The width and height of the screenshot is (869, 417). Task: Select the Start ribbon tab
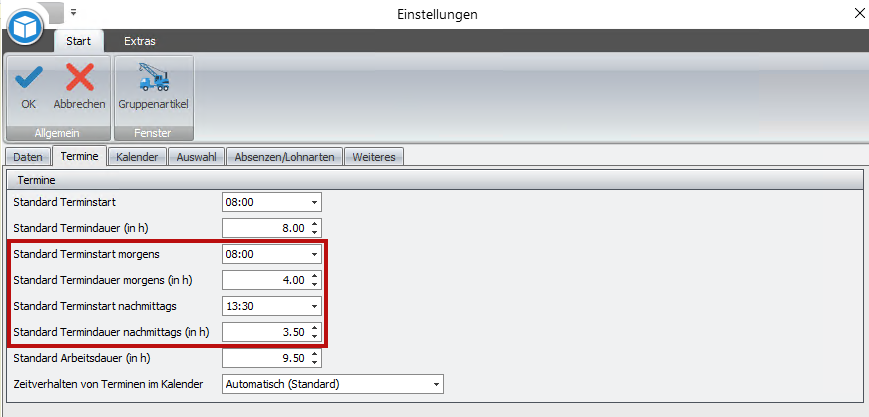click(78, 41)
